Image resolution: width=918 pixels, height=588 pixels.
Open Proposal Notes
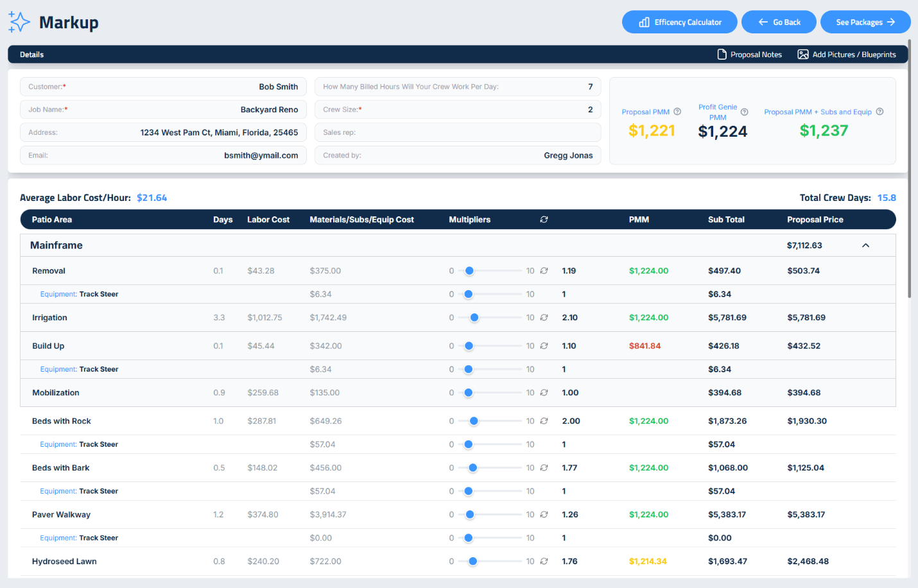click(x=749, y=55)
